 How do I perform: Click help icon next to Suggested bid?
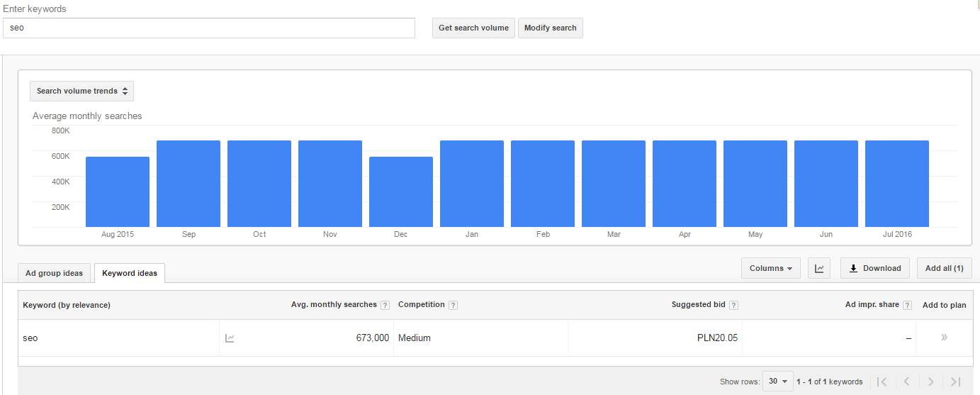tap(733, 306)
